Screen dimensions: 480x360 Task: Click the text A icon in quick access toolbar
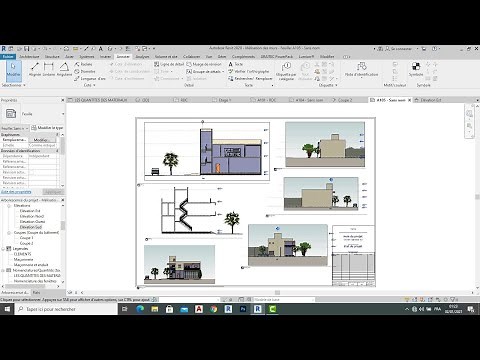(101, 49)
